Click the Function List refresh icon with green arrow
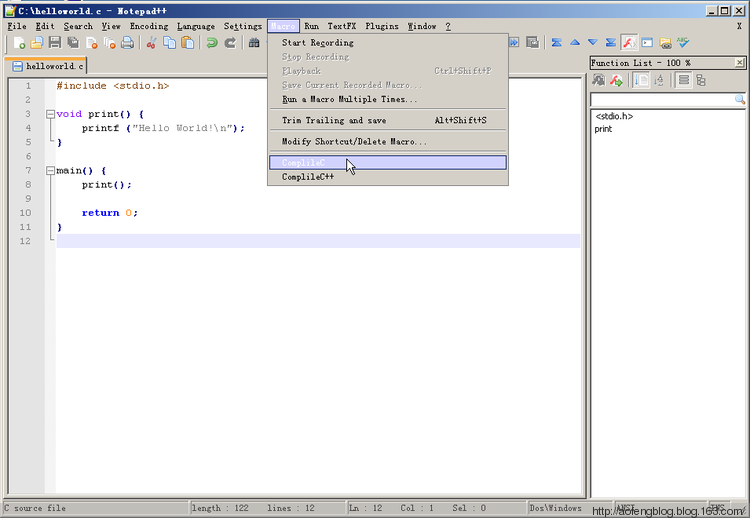 [617, 80]
